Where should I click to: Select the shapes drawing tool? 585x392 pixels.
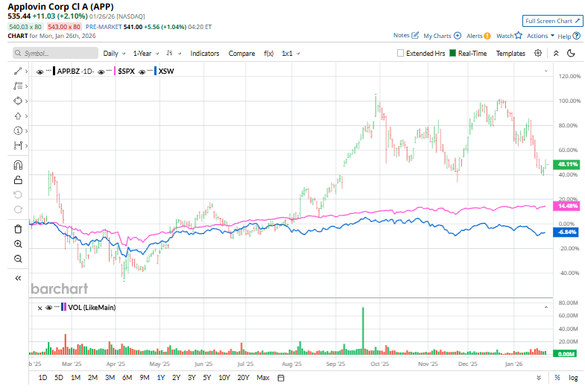click(x=18, y=101)
